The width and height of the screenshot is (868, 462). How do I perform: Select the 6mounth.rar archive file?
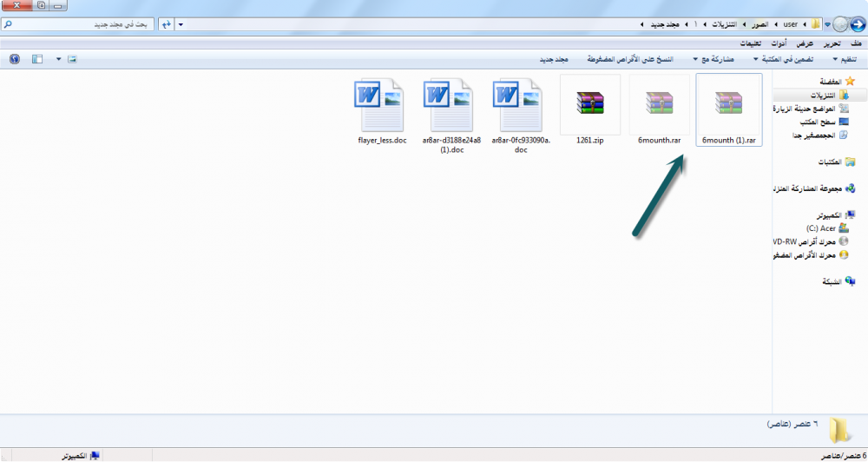660,110
